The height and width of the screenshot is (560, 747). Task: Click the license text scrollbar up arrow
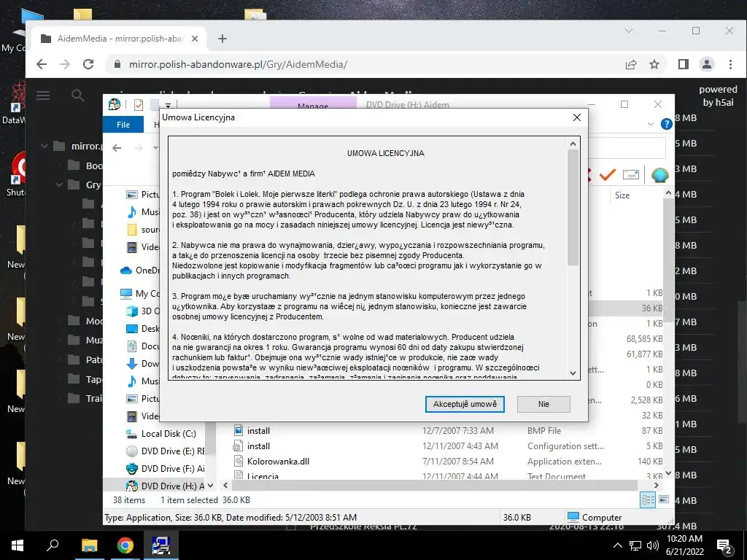[x=573, y=144]
